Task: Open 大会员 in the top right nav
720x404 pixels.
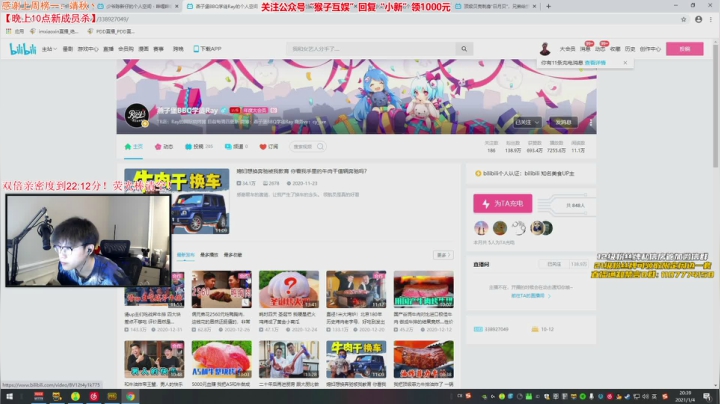Action: point(567,49)
